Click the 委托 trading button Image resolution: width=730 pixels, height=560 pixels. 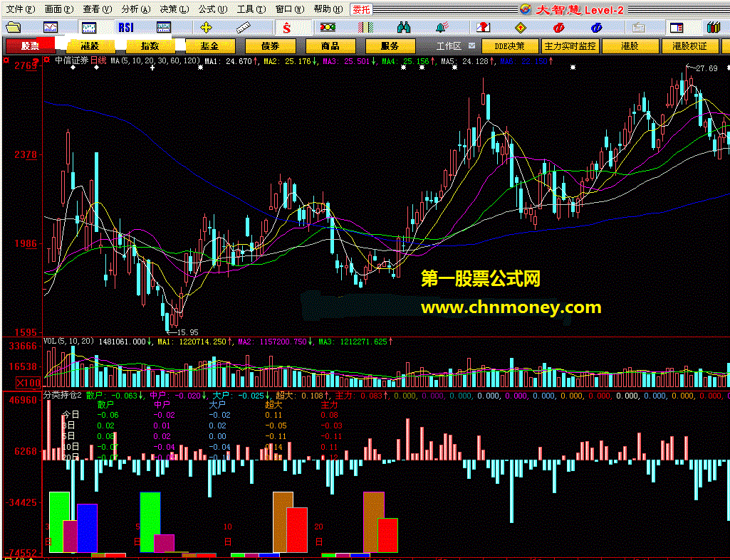(362, 9)
